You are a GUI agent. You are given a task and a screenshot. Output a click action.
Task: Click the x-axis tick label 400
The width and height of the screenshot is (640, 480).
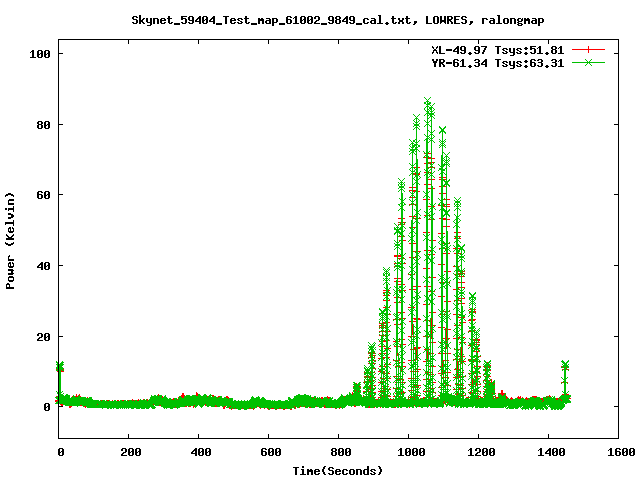pos(200,452)
